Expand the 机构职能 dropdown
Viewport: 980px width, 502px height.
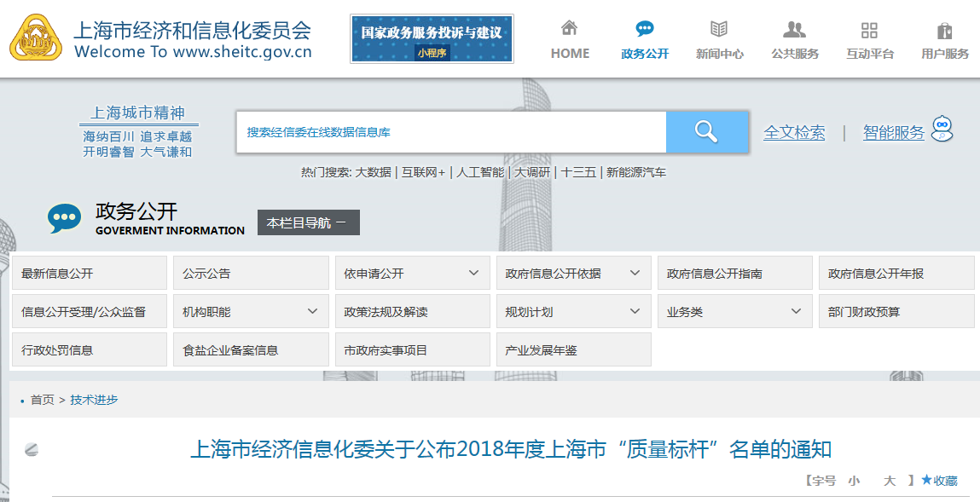click(312, 312)
